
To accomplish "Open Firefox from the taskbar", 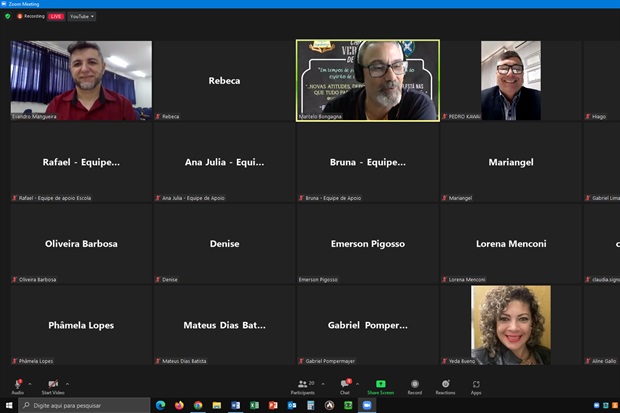I will tap(179, 405).
